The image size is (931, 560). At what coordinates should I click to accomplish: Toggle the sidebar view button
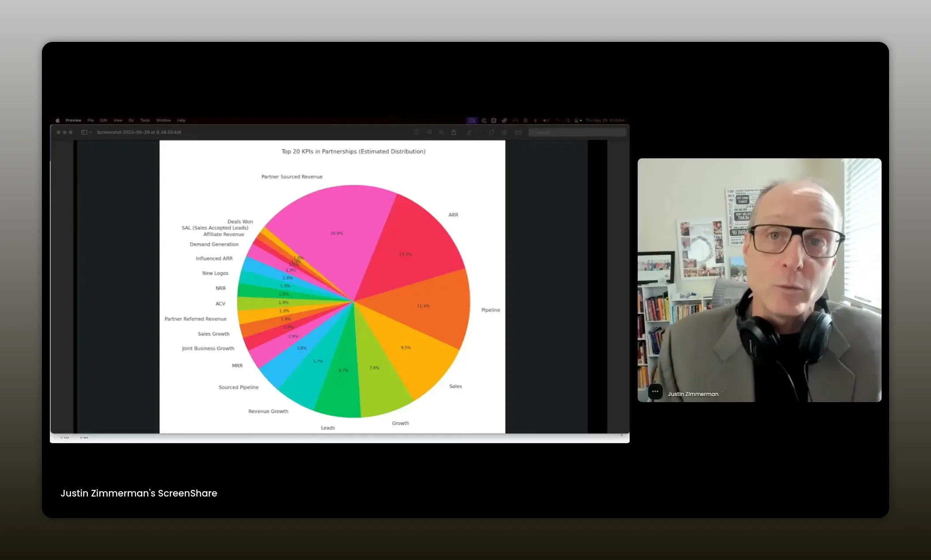(x=84, y=132)
